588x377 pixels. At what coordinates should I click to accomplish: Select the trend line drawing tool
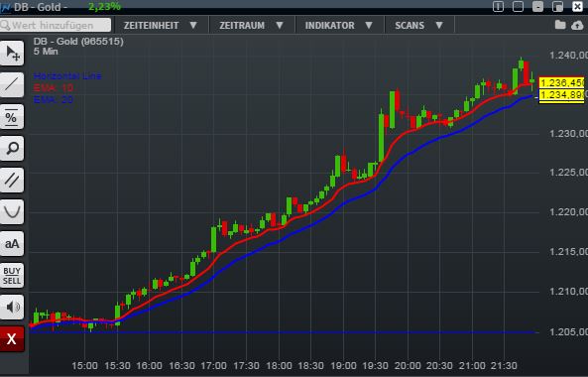click(12, 84)
